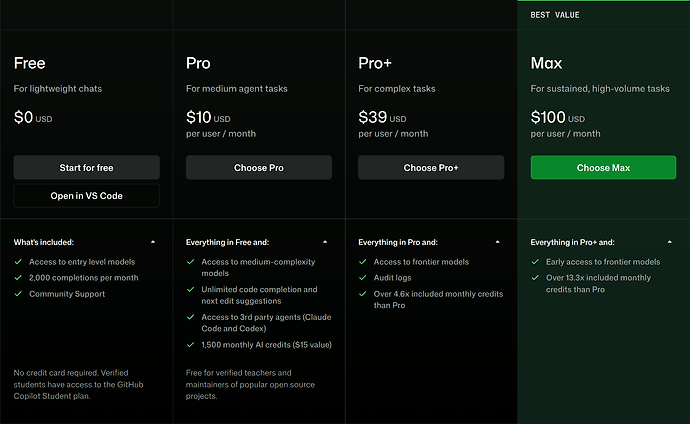
Task: Click 'Over 4.6x included monthly credits' text
Action: [438, 300]
